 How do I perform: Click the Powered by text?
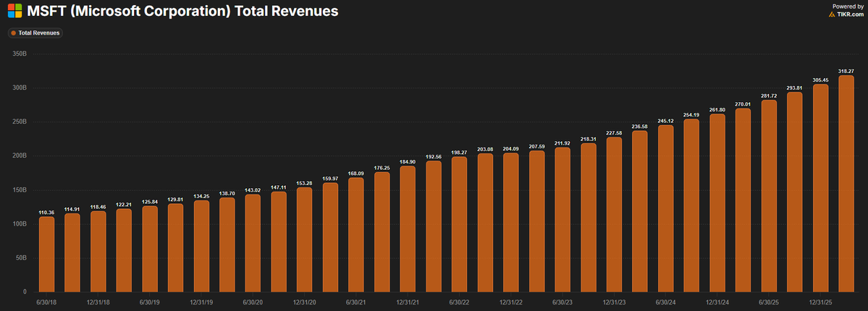(x=848, y=6)
